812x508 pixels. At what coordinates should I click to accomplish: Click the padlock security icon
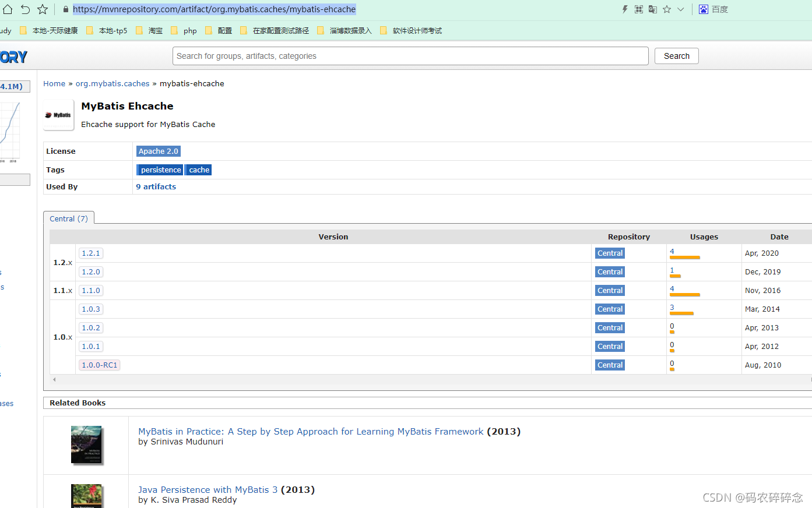pyautogui.click(x=66, y=9)
